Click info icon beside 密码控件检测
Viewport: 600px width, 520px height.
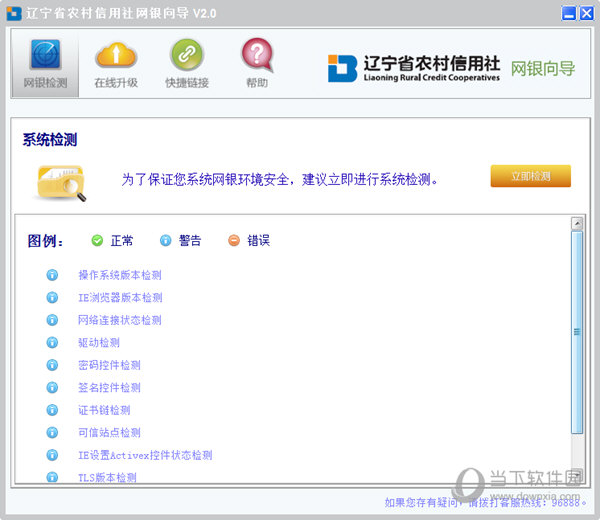pyautogui.click(x=52, y=365)
